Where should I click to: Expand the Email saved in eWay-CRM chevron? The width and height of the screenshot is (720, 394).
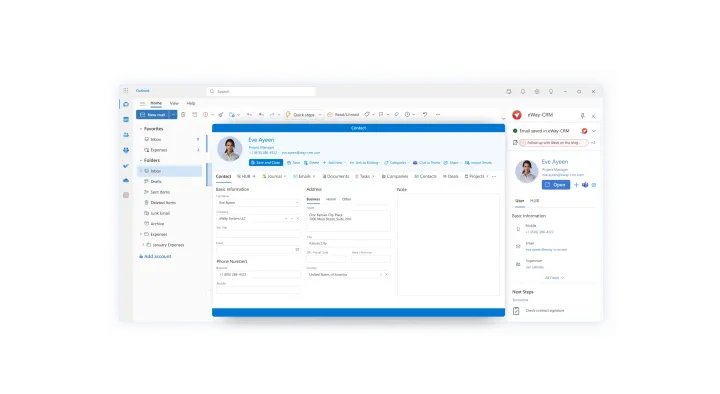[594, 131]
